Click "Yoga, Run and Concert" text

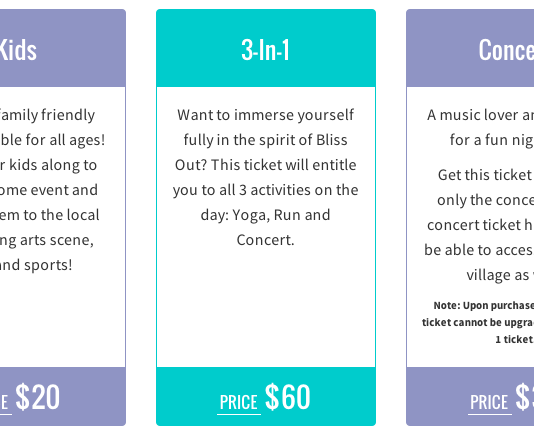click(x=266, y=228)
